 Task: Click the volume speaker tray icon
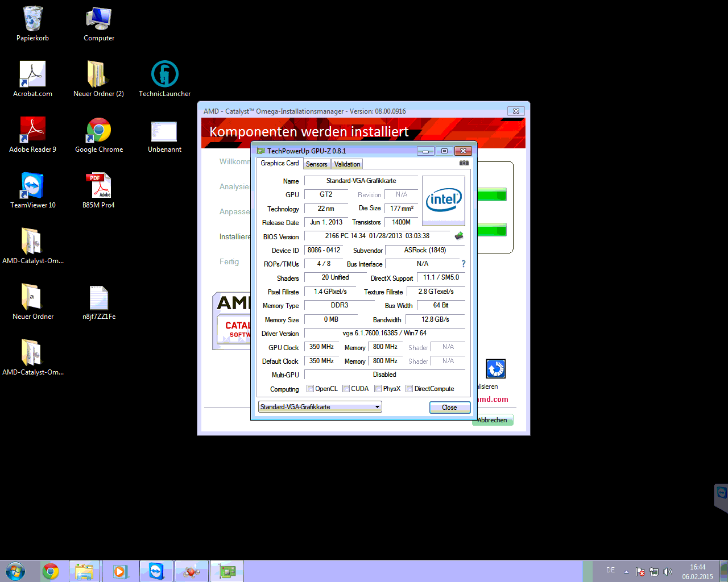[668, 572]
